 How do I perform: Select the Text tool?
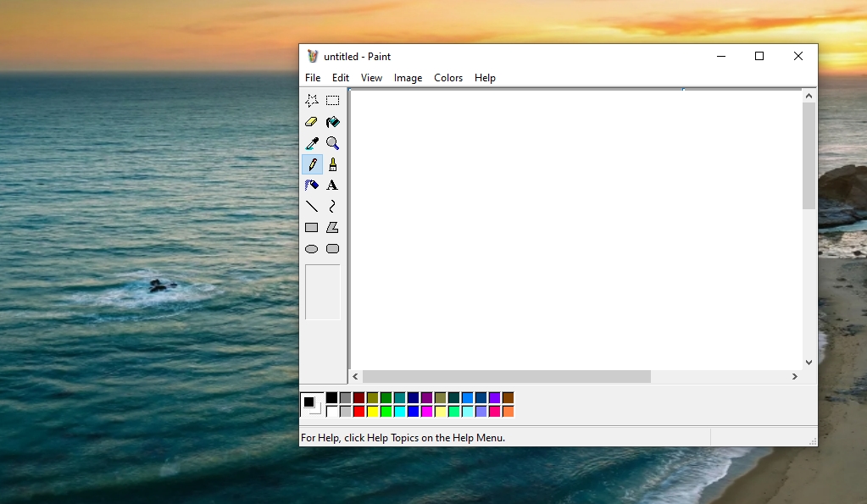[x=332, y=186]
